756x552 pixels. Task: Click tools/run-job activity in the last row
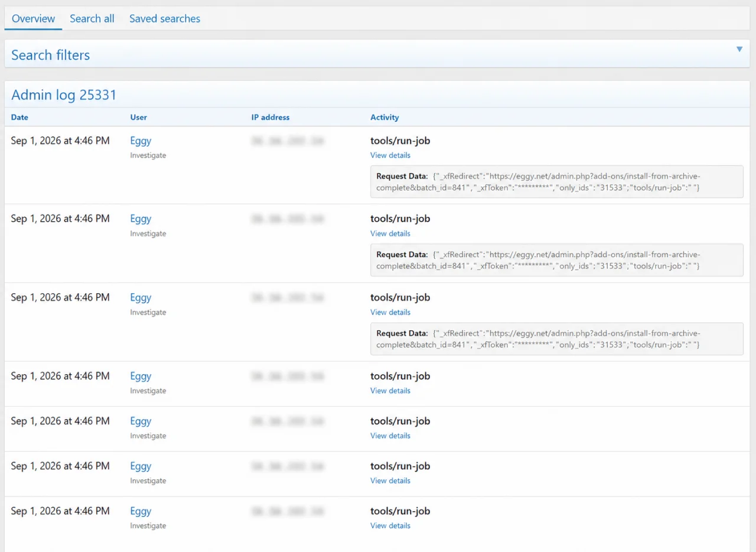click(x=400, y=511)
